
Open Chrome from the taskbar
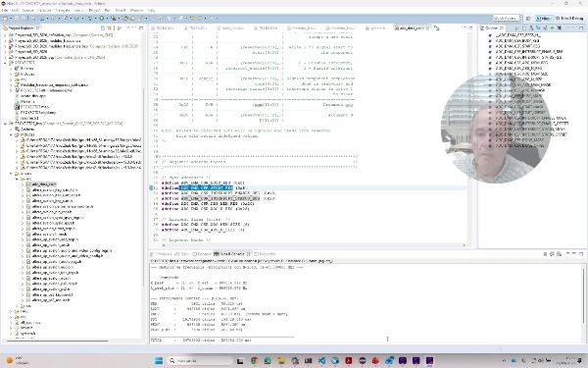click(x=254, y=361)
